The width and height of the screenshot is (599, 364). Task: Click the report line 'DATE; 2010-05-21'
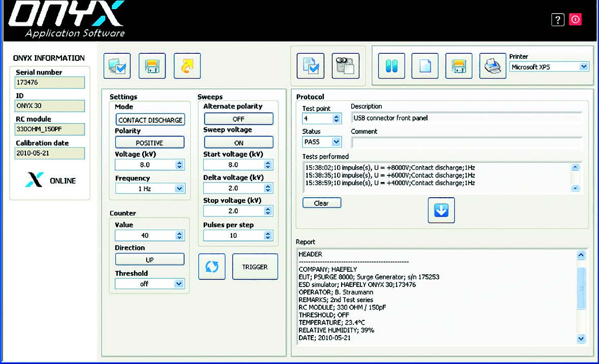pos(325,338)
